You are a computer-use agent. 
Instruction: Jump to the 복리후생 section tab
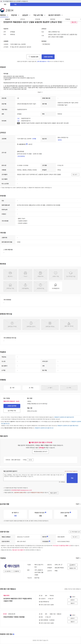[x=52, y=19]
